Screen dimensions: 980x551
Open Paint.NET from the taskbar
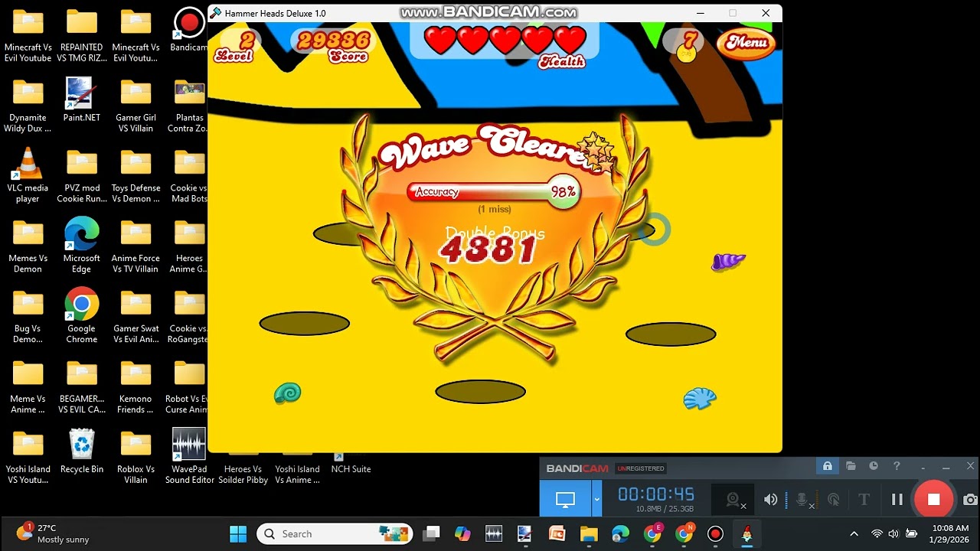(x=525, y=533)
